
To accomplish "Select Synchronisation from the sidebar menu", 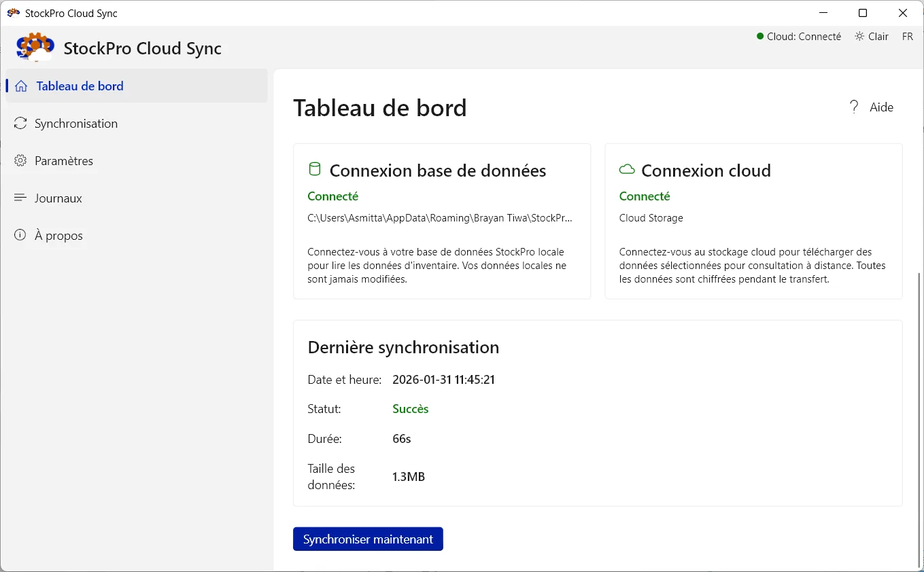I will [75, 123].
